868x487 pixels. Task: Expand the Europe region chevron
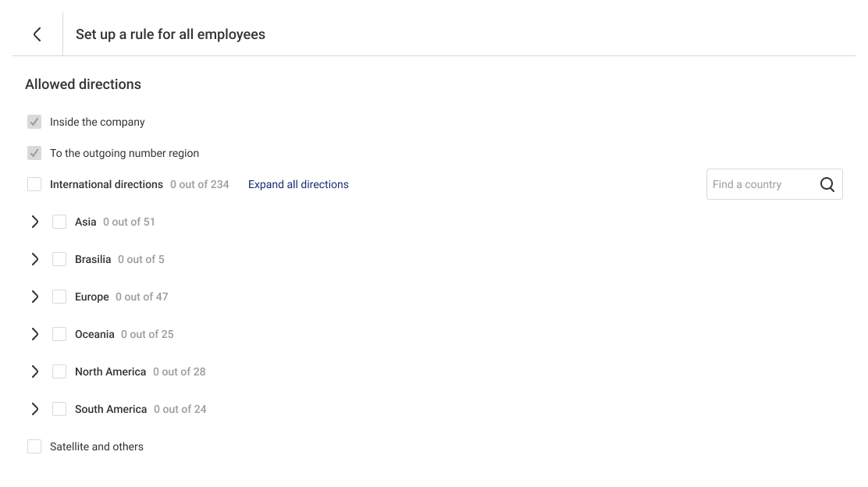tap(35, 297)
